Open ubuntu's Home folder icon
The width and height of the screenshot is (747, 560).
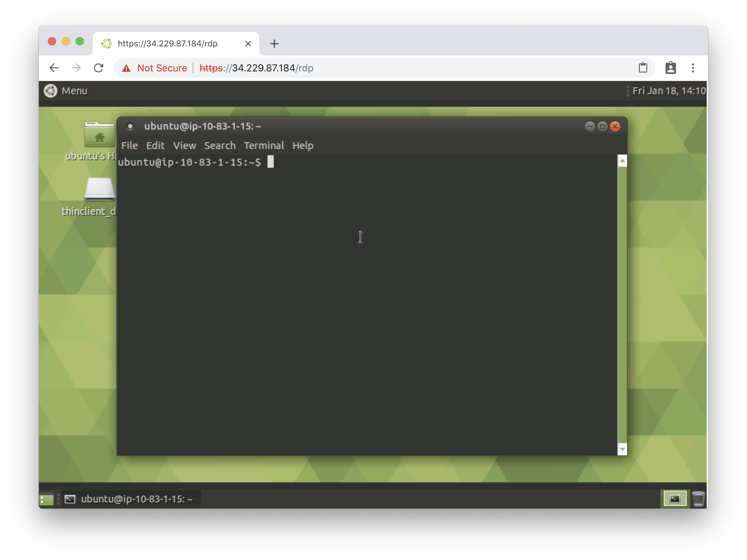pyautogui.click(x=99, y=135)
